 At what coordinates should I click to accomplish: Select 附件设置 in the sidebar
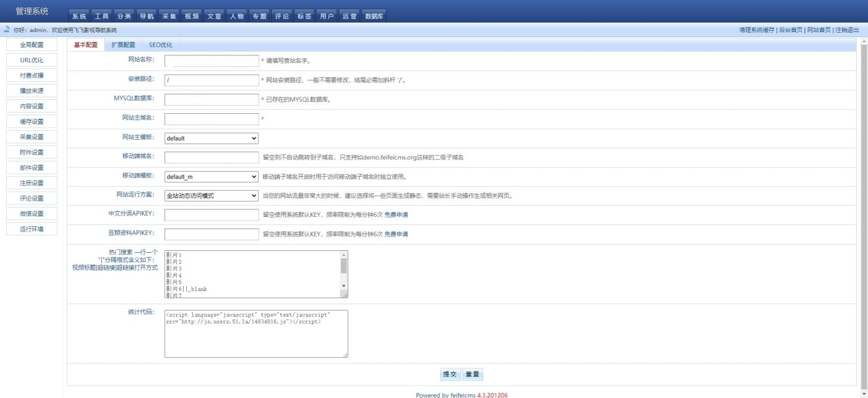coord(31,152)
